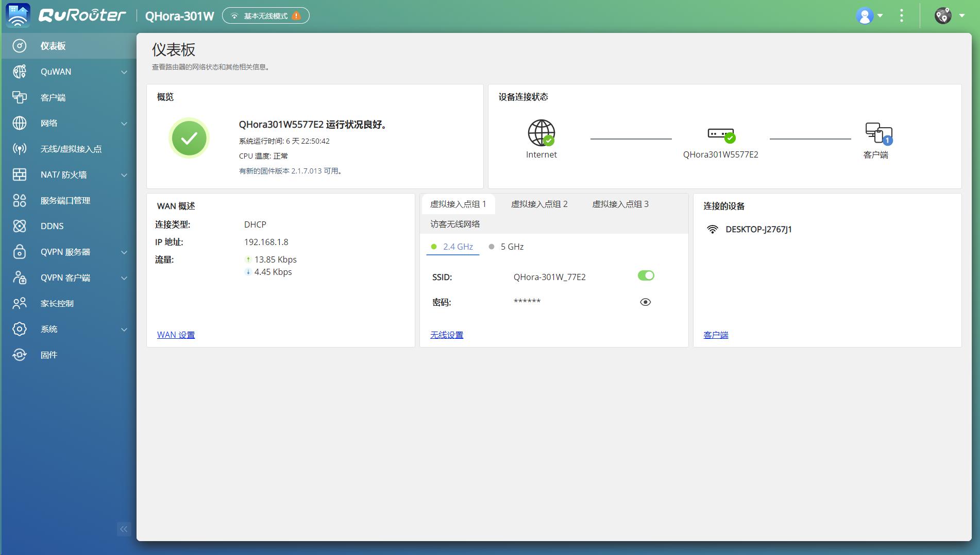Open the QuRouter home logo
Image resolution: width=980 pixels, height=555 pixels.
tap(82, 15)
